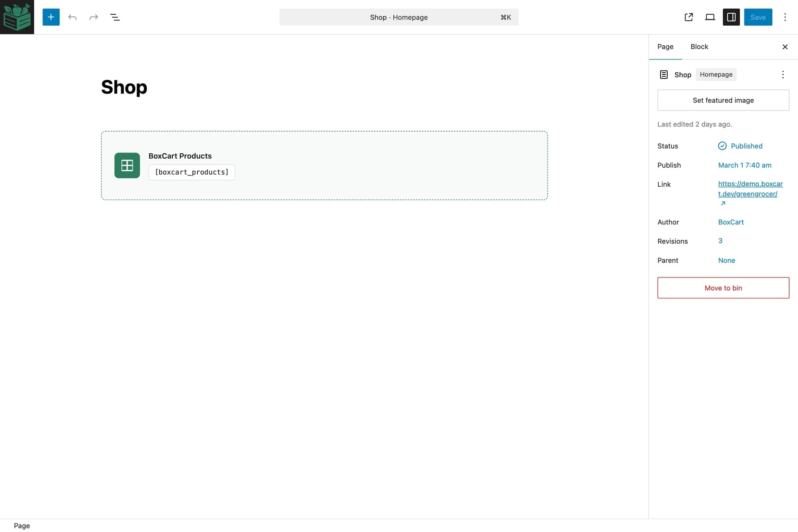Image resolution: width=798 pixels, height=532 pixels.
Task: Change the author BoxCart
Action: click(x=731, y=222)
